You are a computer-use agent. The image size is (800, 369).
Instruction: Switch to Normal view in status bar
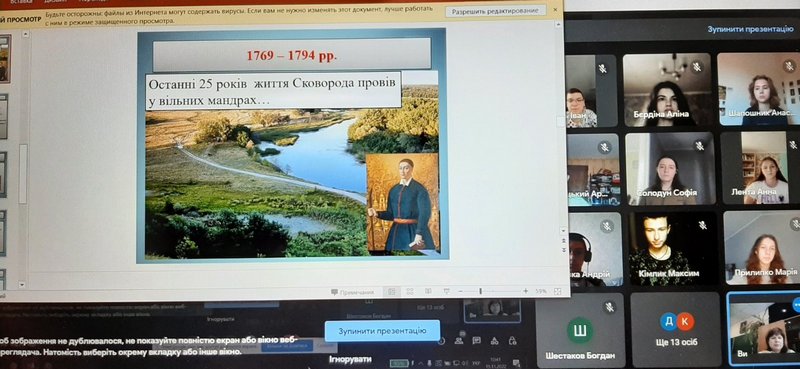392,291
